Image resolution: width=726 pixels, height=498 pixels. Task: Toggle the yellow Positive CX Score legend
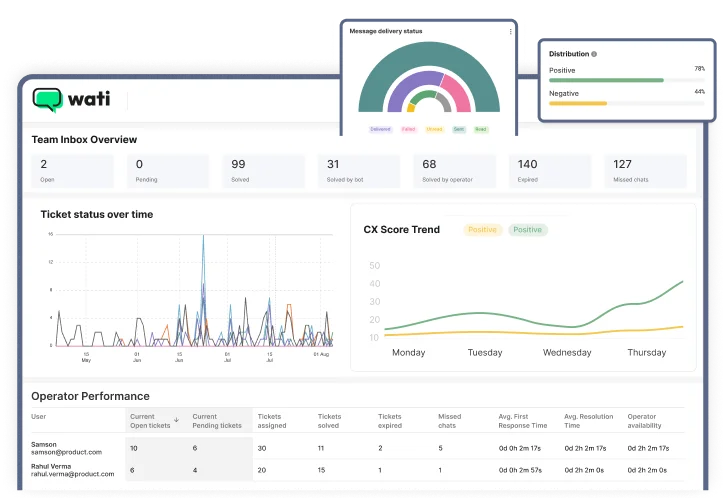pos(483,230)
